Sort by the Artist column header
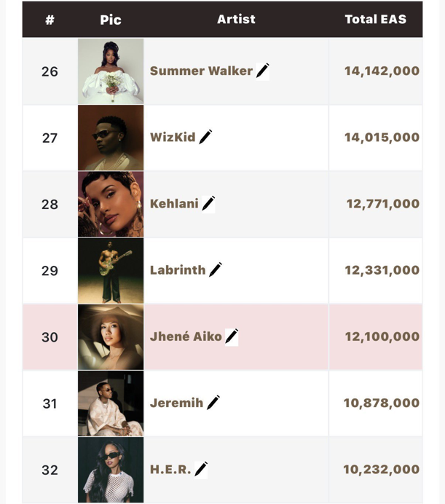The height and width of the screenshot is (504, 445). tap(236, 19)
